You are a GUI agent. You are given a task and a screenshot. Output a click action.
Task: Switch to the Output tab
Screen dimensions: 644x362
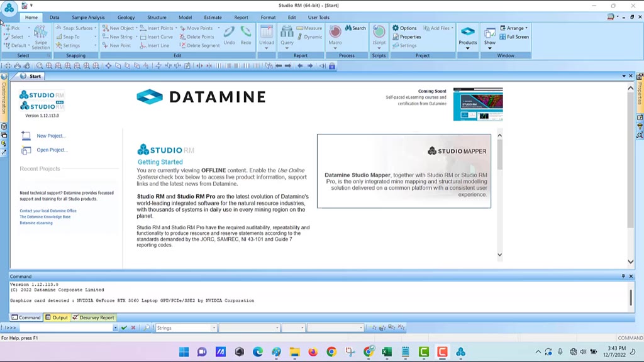57,317
